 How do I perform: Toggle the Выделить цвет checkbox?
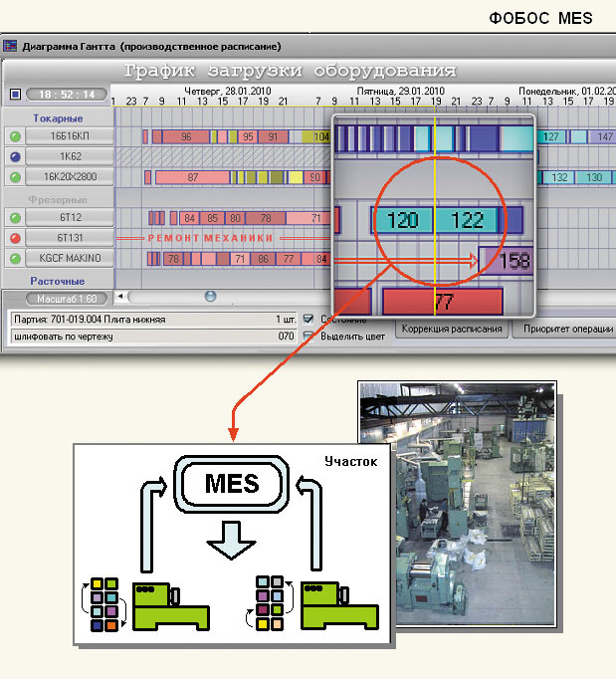(308, 337)
